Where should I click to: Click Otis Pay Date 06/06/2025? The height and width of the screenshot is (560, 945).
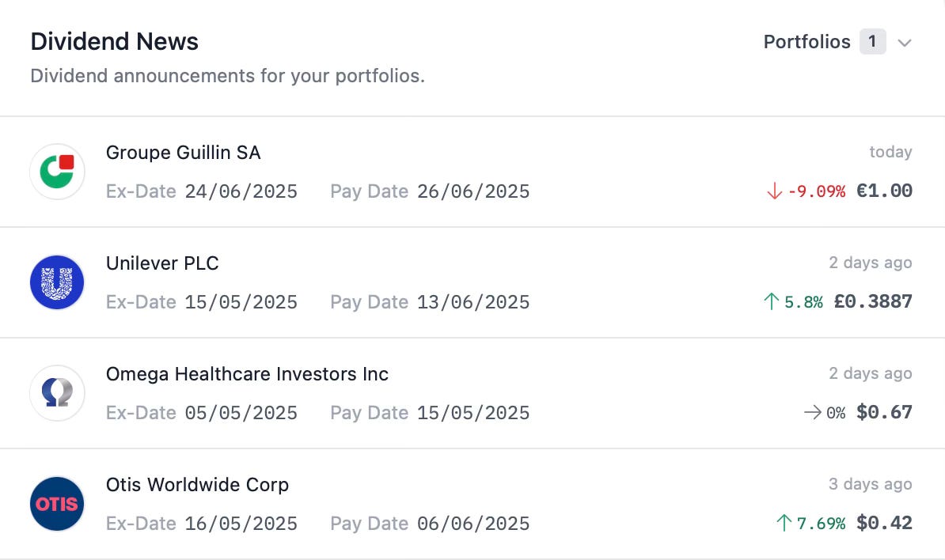click(430, 524)
